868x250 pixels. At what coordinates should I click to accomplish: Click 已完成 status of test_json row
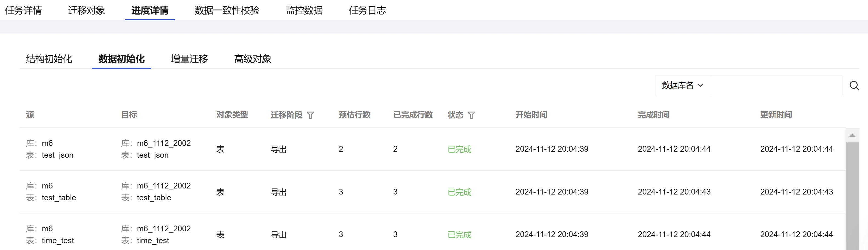click(459, 149)
